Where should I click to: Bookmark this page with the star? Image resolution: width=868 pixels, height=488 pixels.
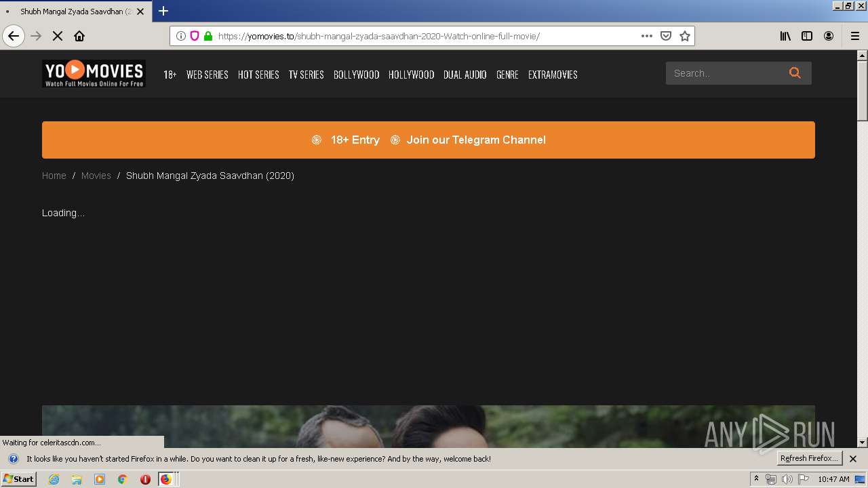[685, 36]
